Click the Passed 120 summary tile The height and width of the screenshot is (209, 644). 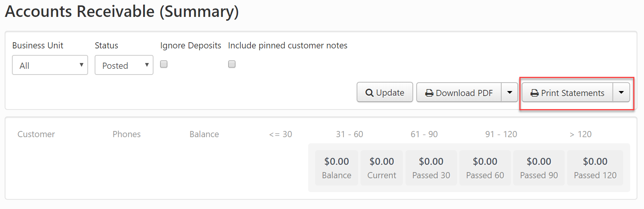coord(595,168)
